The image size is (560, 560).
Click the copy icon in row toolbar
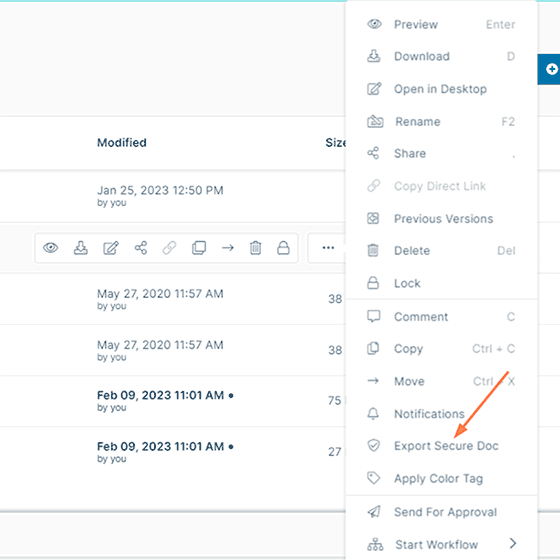(199, 248)
